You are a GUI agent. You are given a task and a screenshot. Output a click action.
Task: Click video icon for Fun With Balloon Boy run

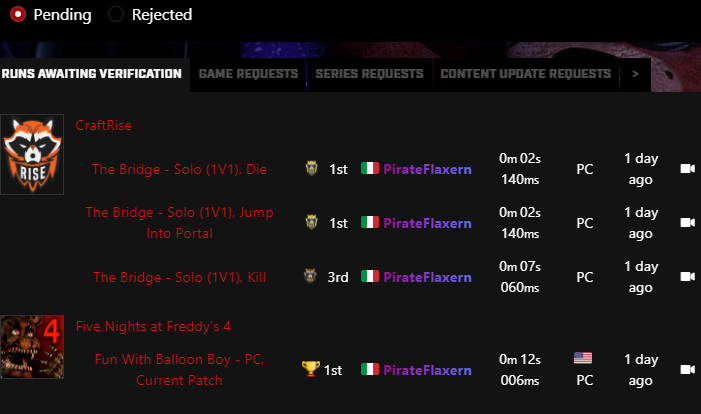point(687,370)
